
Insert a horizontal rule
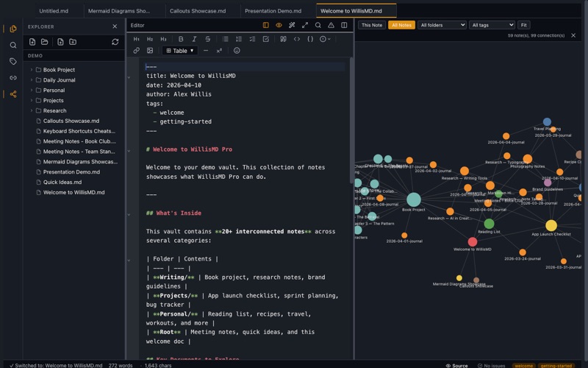point(206,50)
